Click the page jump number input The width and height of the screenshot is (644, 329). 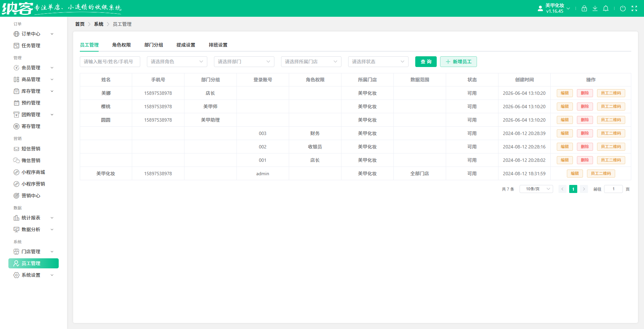(x=613, y=189)
